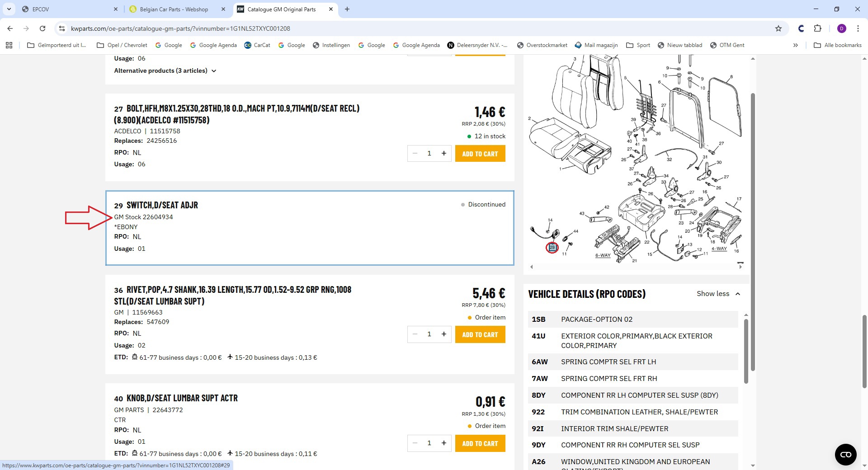Open the apps grid shortcut
The height and width of the screenshot is (470, 868).
[x=9, y=45]
